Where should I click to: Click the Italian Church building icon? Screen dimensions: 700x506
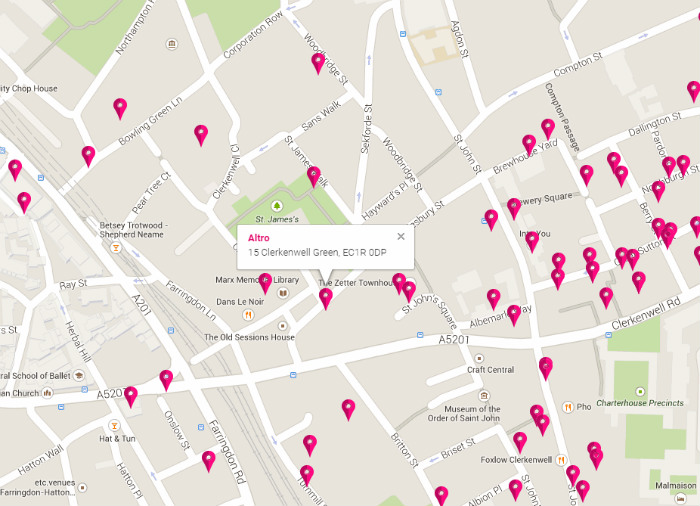pos(47,393)
